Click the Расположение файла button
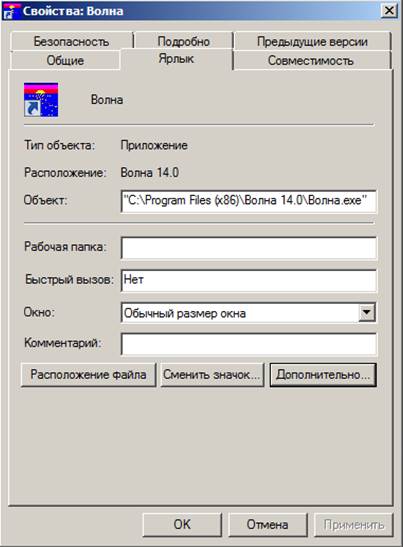 [88, 375]
